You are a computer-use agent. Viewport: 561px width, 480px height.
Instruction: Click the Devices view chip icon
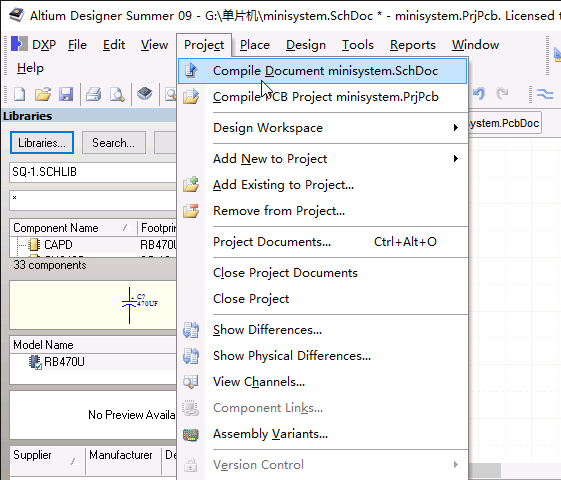click(145, 94)
